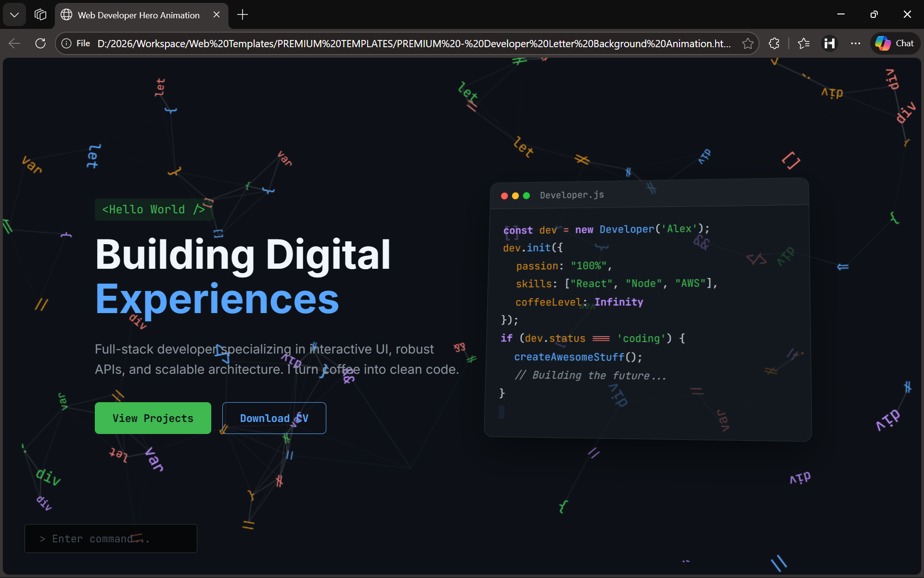Close the Web Developer Hero Animation tab

point(217,14)
